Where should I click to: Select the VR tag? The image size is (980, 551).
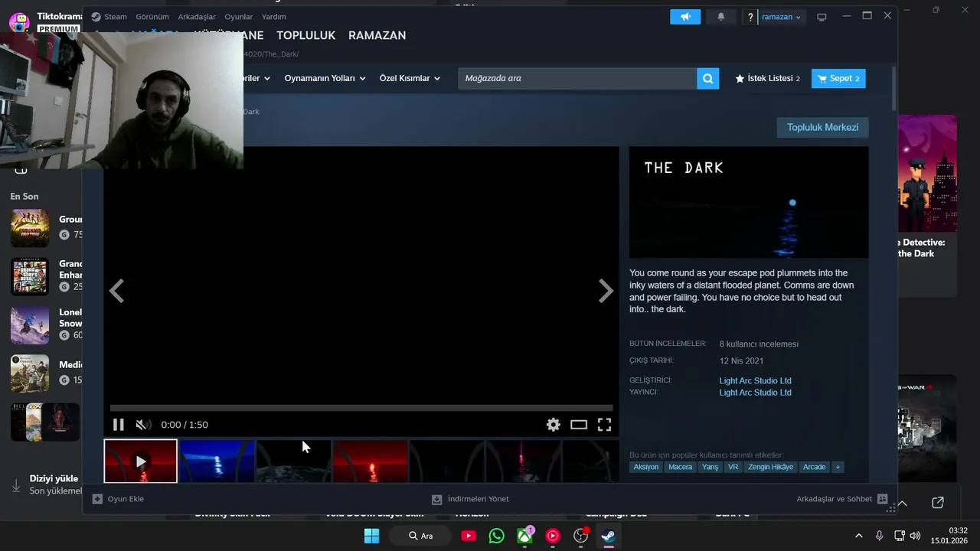pos(733,467)
